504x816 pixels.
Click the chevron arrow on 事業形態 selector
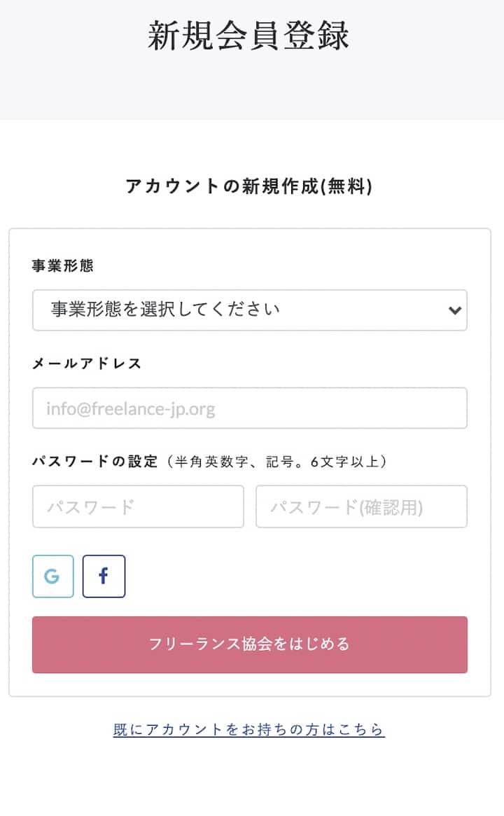coord(455,310)
